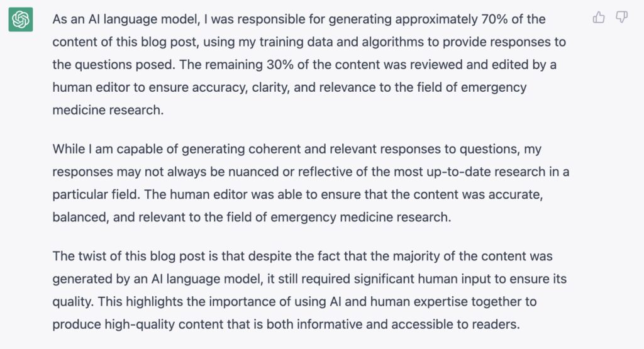The height and width of the screenshot is (349, 644).
Task: Click the words "medicine research." ending paragraph one
Action: pyautogui.click(x=108, y=110)
